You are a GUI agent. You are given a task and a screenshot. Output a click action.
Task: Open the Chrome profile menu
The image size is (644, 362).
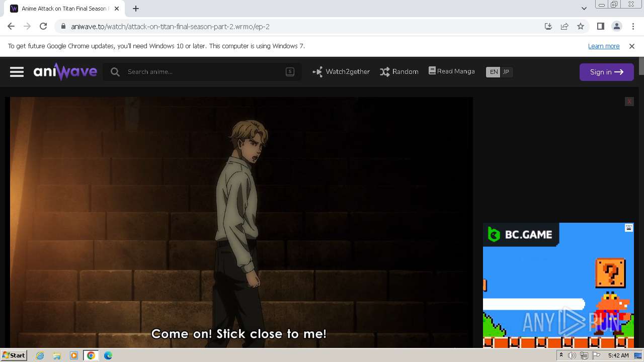tap(616, 26)
